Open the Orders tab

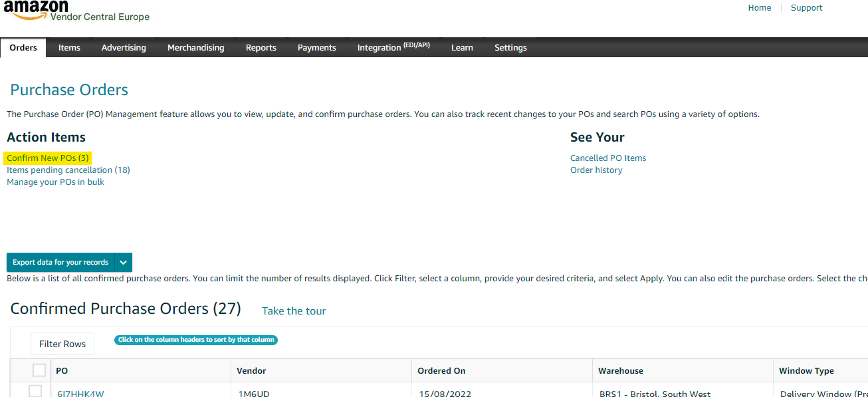click(23, 47)
